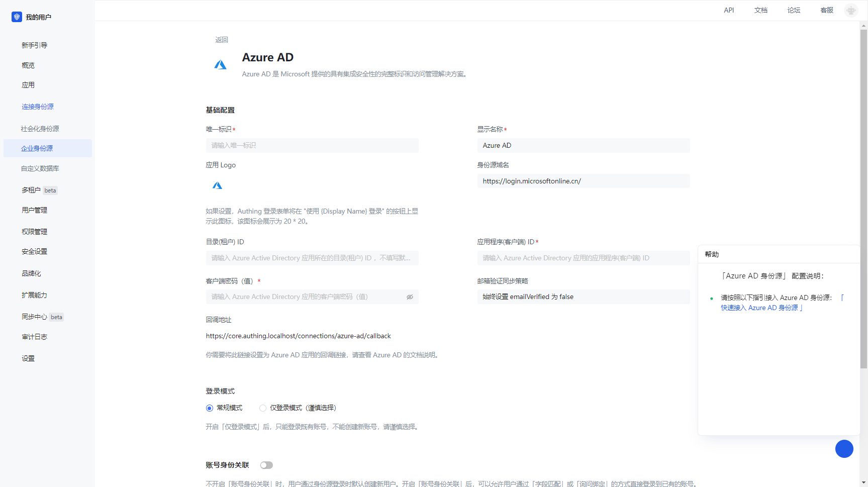Click the 返回 back link
Image resolution: width=868 pixels, height=487 pixels.
[222, 40]
